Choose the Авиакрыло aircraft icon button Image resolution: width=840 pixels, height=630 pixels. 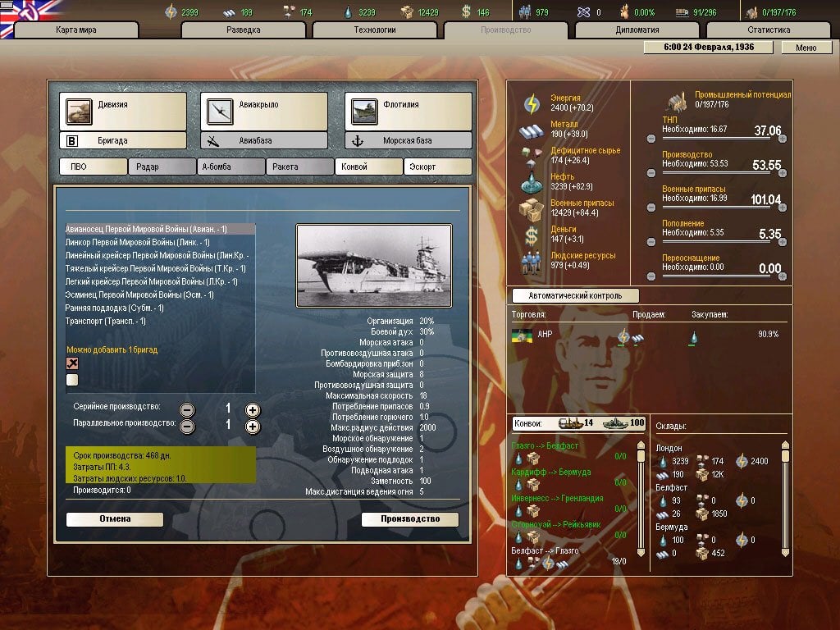point(221,111)
